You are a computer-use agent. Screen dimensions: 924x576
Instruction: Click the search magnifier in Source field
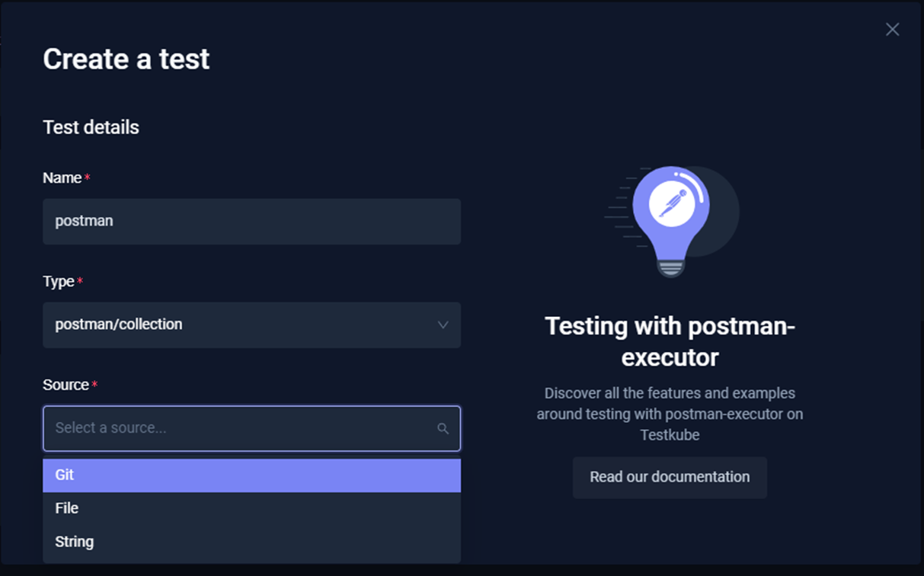click(443, 429)
